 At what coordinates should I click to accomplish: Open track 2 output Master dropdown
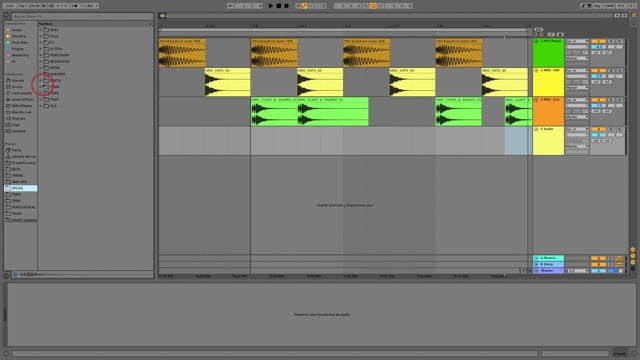[577, 87]
